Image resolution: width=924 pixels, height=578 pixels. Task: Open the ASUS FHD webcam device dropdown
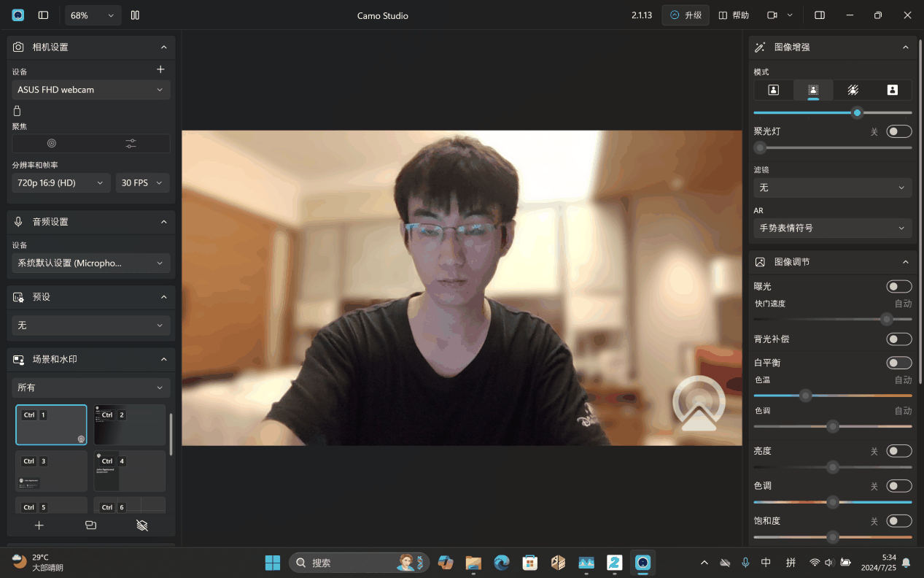(90, 89)
